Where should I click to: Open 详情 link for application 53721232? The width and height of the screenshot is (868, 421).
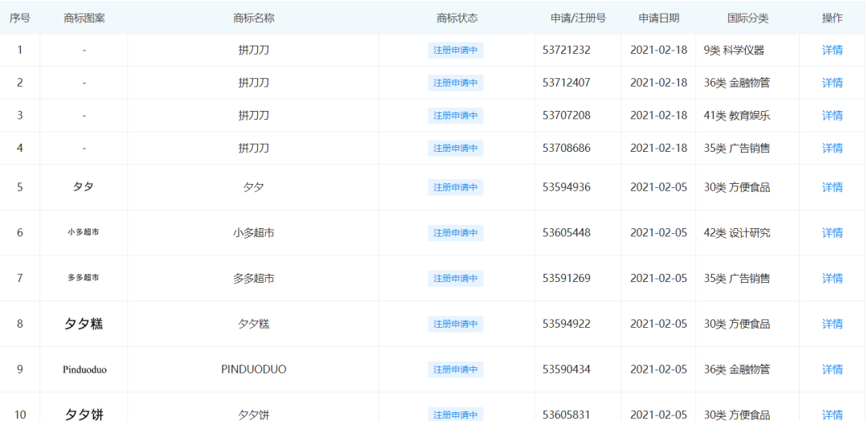click(x=832, y=51)
